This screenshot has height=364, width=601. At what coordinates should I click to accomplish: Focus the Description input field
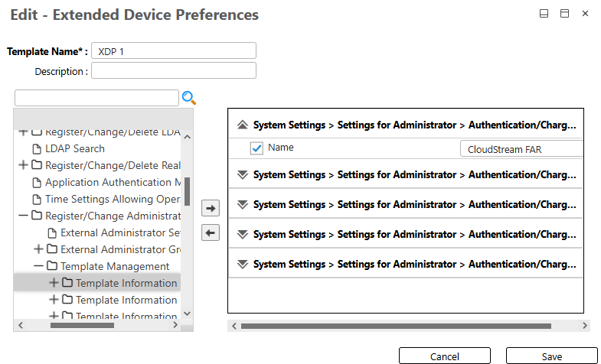point(173,71)
